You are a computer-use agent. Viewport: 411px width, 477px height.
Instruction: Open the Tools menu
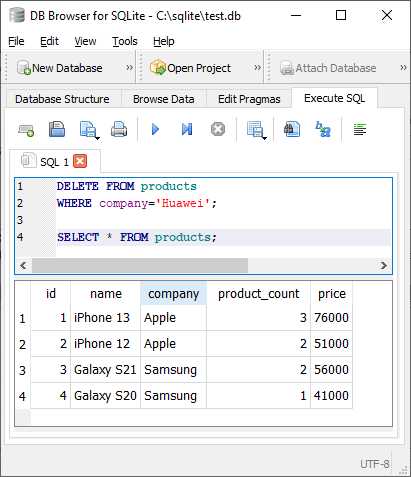click(125, 41)
